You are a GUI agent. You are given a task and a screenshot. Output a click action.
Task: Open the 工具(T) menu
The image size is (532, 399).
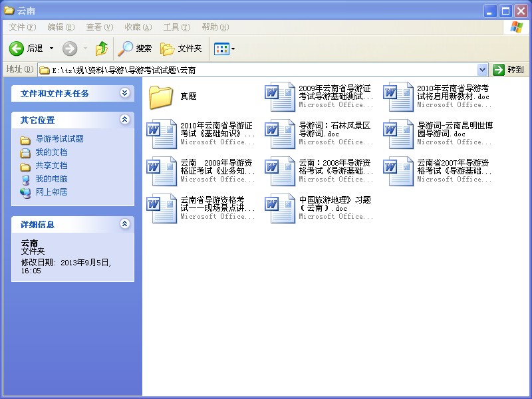tap(177, 27)
